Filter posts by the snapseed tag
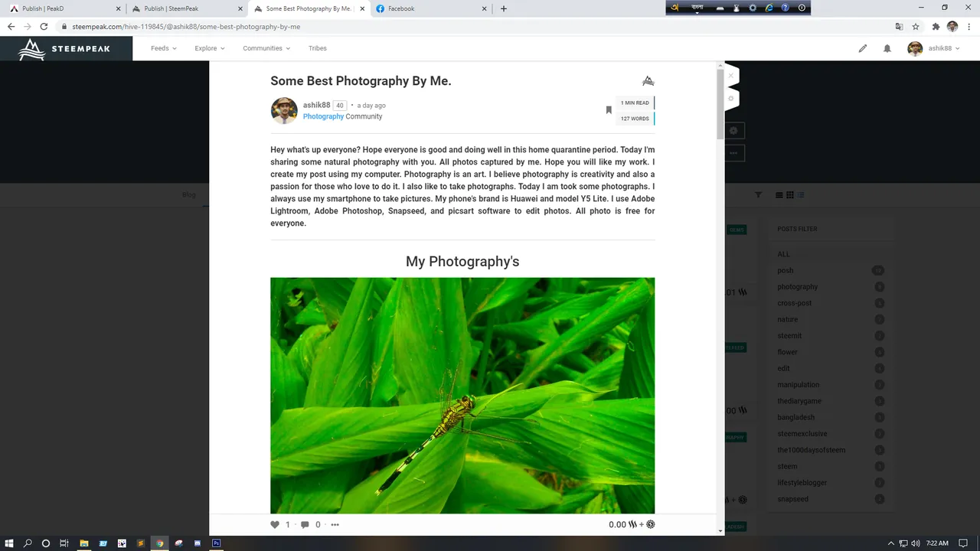Image resolution: width=980 pixels, height=551 pixels. [x=793, y=499]
